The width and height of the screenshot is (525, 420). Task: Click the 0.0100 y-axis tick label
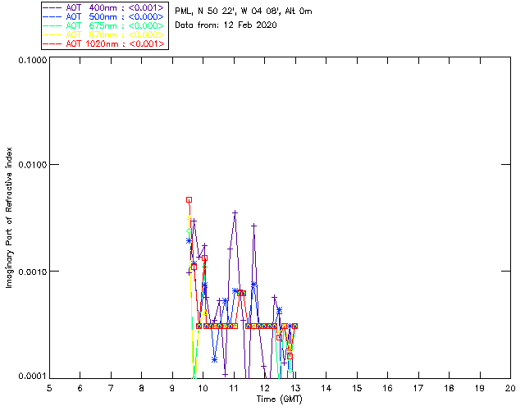(x=30, y=166)
